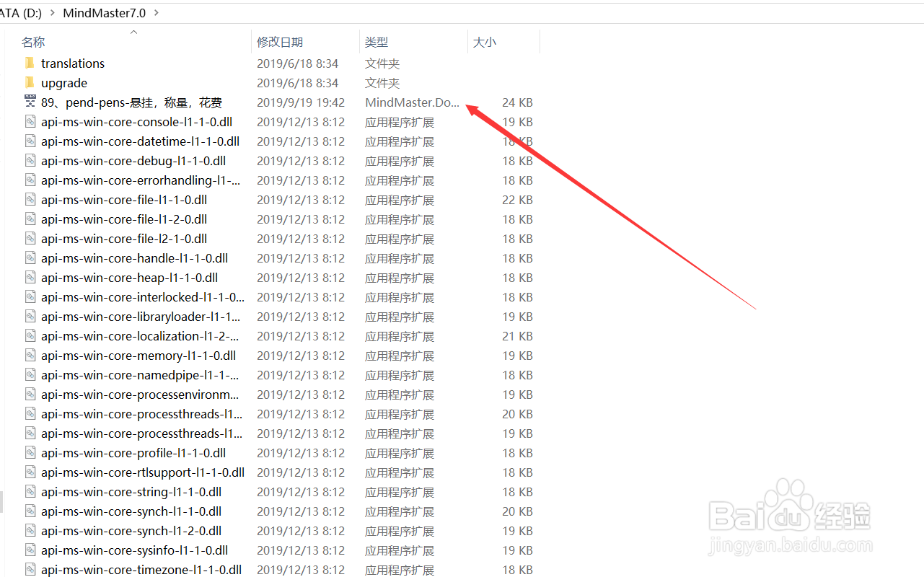Click the 2019/12/13 8:12 date in heap dll row
The image size is (924, 577).
tap(301, 278)
